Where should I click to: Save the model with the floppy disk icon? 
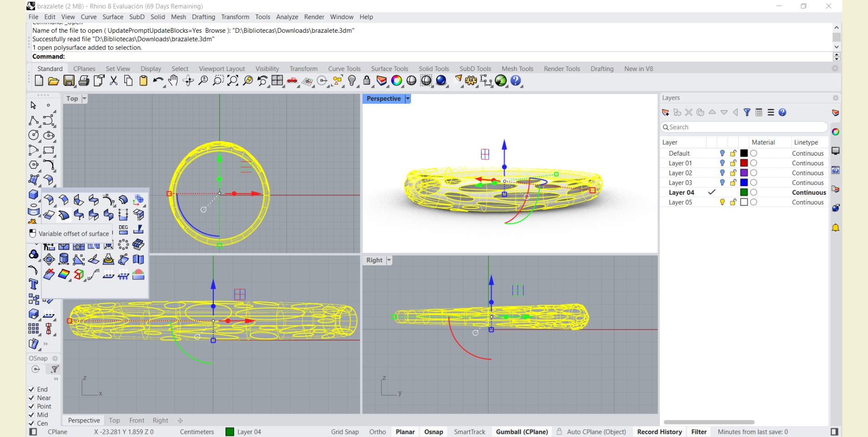[x=69, y=81]
